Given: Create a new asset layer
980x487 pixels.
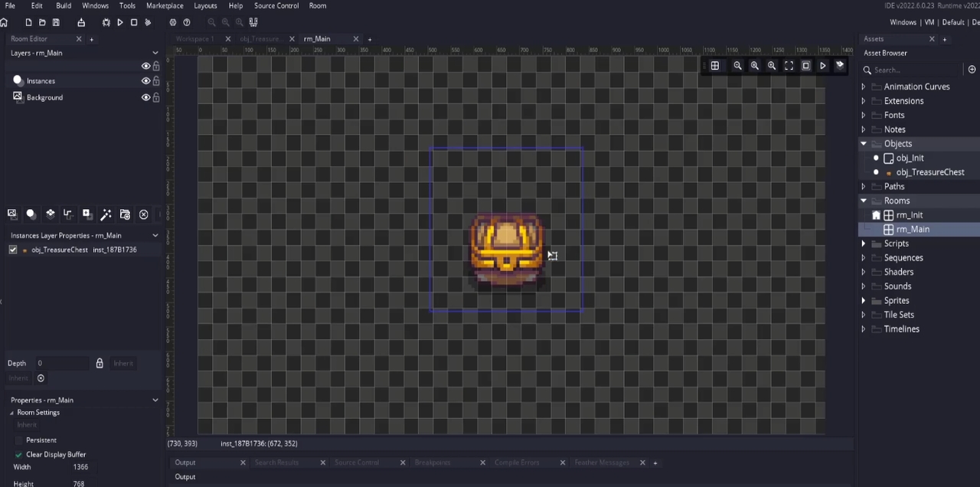Looking at the screenshot, I should tap(87, 214).
